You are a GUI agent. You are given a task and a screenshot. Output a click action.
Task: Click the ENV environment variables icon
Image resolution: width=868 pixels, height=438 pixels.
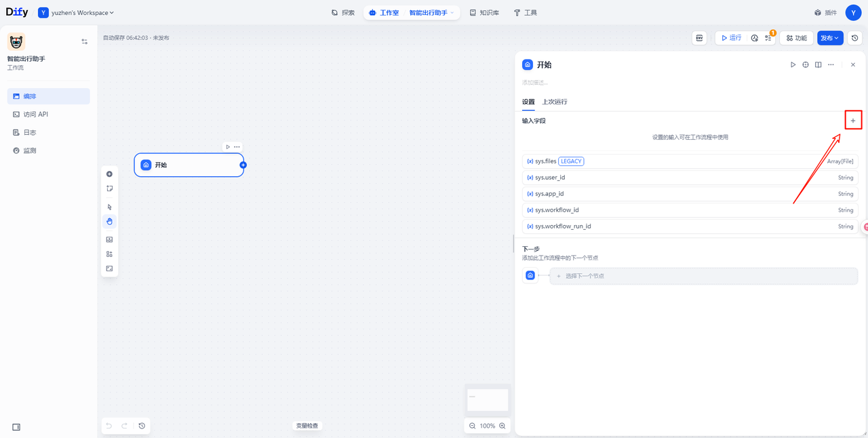pyautogui.click(x=699, y=38)
